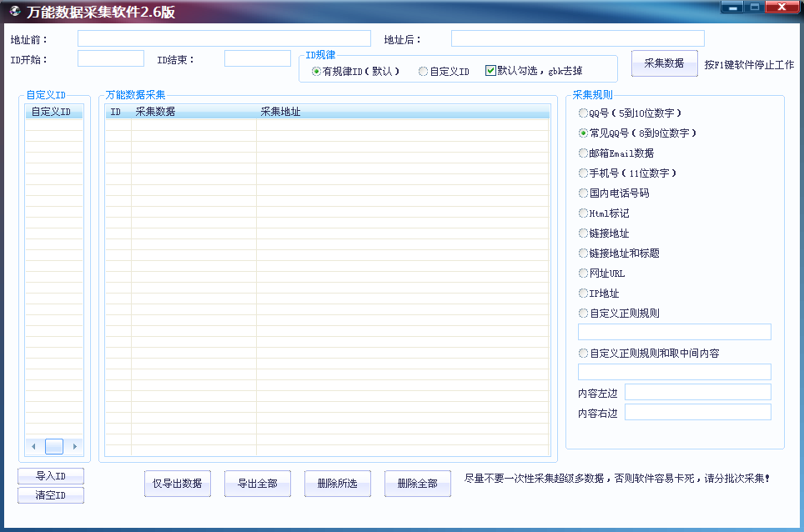Click the 采集地址 column header
The width and height of the screenshot is (804, 532).
pos(280,112)
